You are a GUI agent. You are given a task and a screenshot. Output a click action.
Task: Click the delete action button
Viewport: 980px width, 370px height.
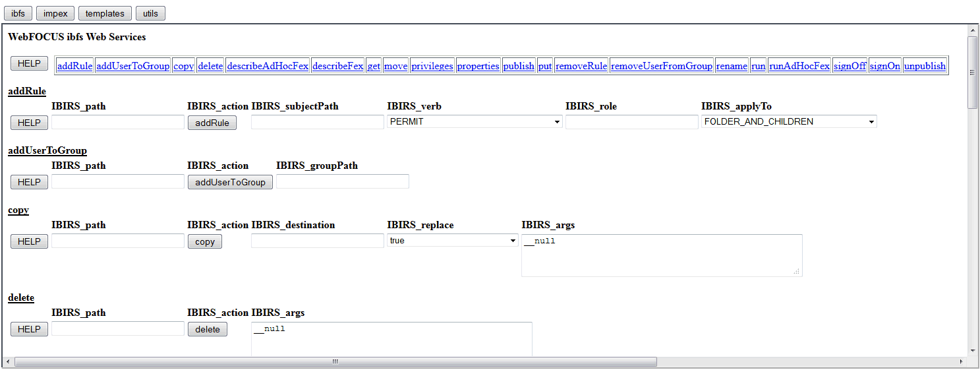(208, 329)
